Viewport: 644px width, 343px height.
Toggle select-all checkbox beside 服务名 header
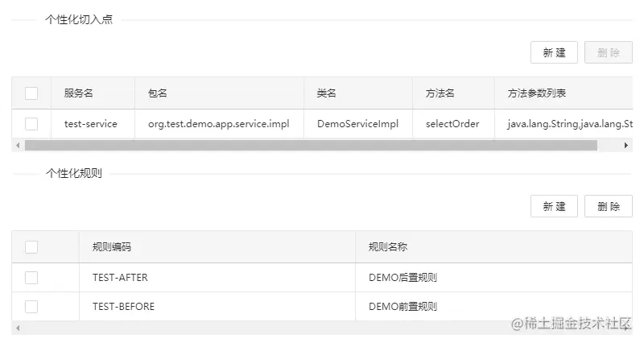click(x=31, y=93)
